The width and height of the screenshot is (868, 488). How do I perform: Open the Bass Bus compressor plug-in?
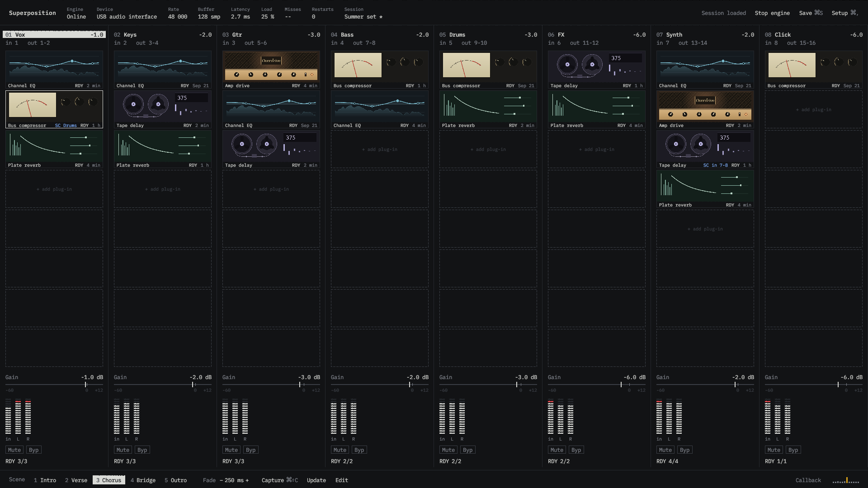[x=380, y=70]
